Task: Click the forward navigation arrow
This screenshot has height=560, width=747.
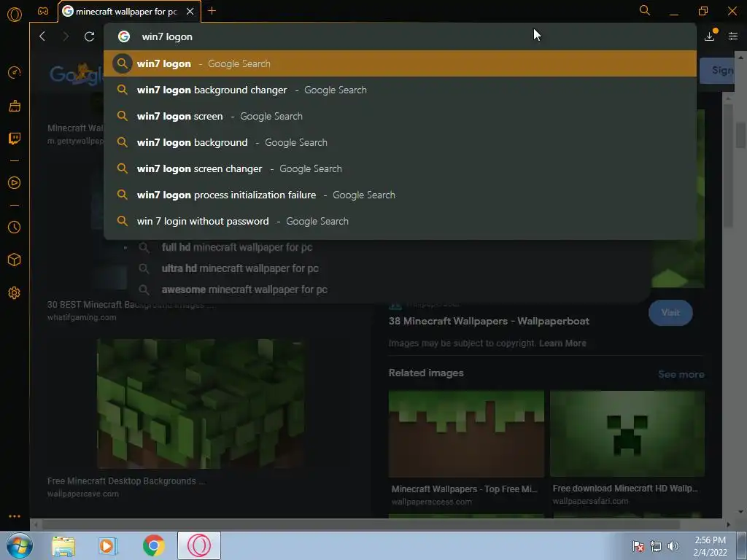Action: [x=66, y=36]
